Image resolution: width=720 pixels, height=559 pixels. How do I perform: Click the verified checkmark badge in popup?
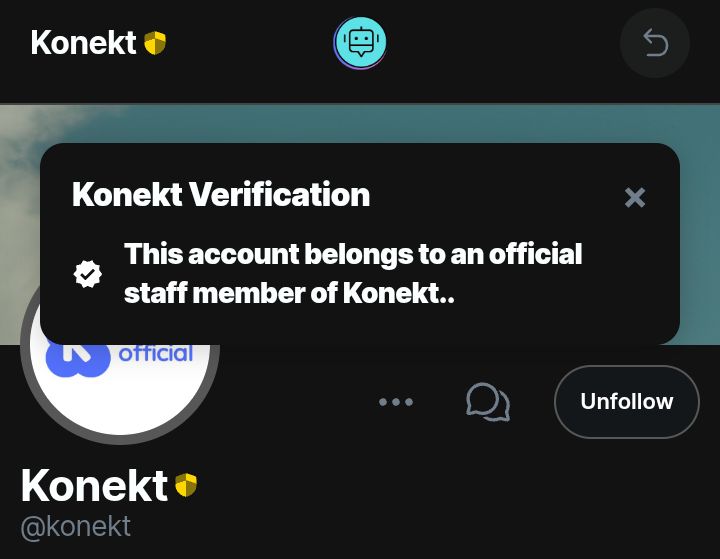tap(88, 274)
